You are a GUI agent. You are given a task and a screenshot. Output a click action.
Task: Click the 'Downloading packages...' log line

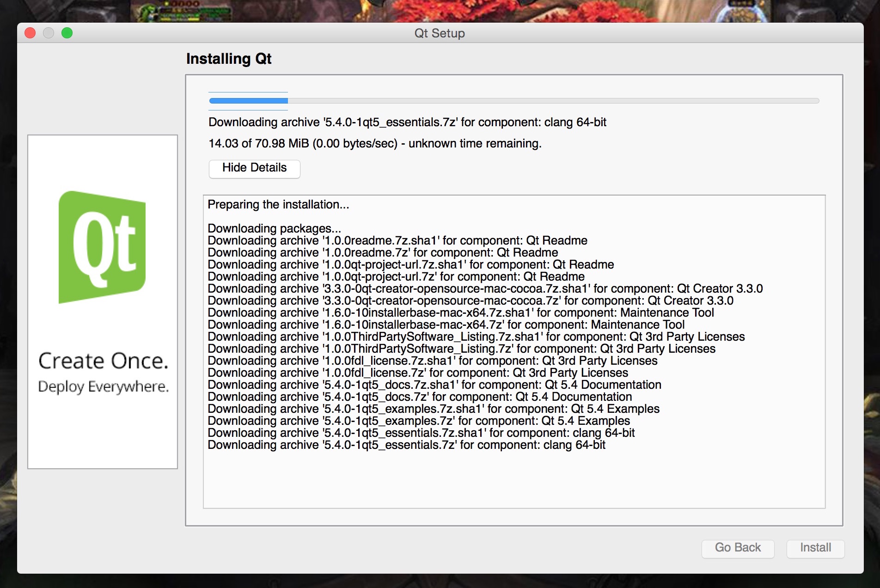pyautogui.click(x=274, y=228)
